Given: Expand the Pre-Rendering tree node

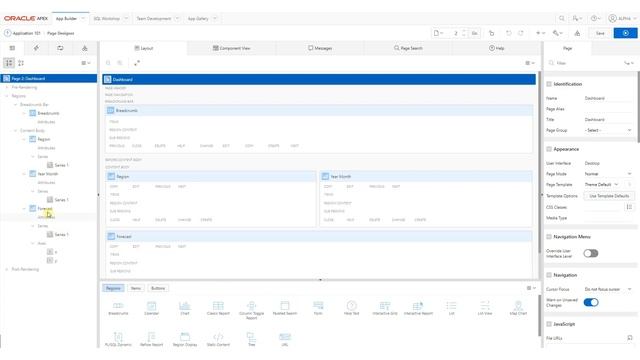Looking at the screenshot, I should click(7, 87).
